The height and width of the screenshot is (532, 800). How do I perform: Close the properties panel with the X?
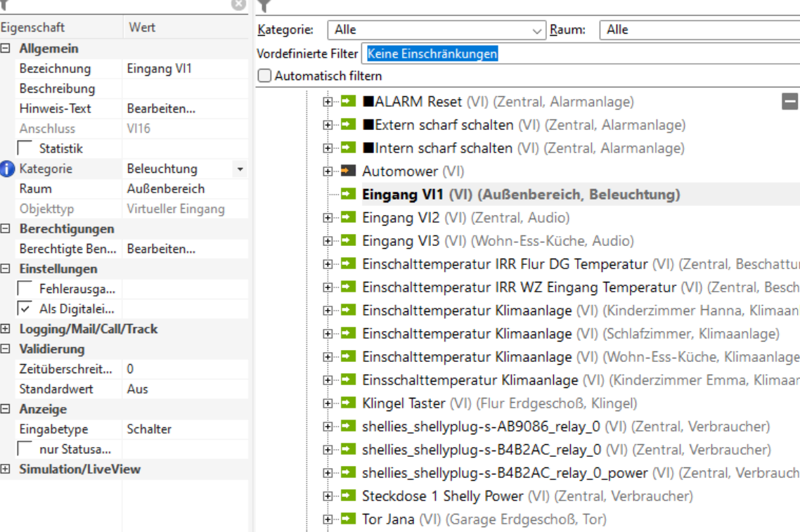click(x=239, y=5)
